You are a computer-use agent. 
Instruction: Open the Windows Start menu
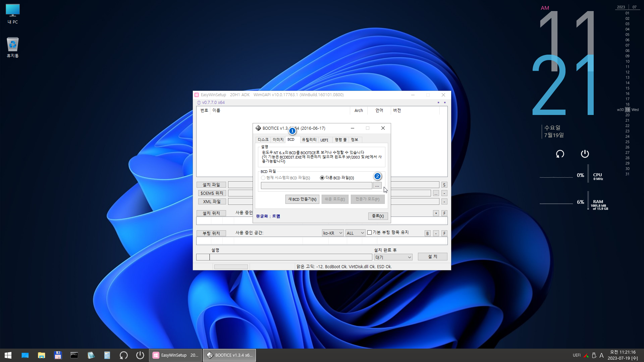pyautogui.click(x=8, y=355)
